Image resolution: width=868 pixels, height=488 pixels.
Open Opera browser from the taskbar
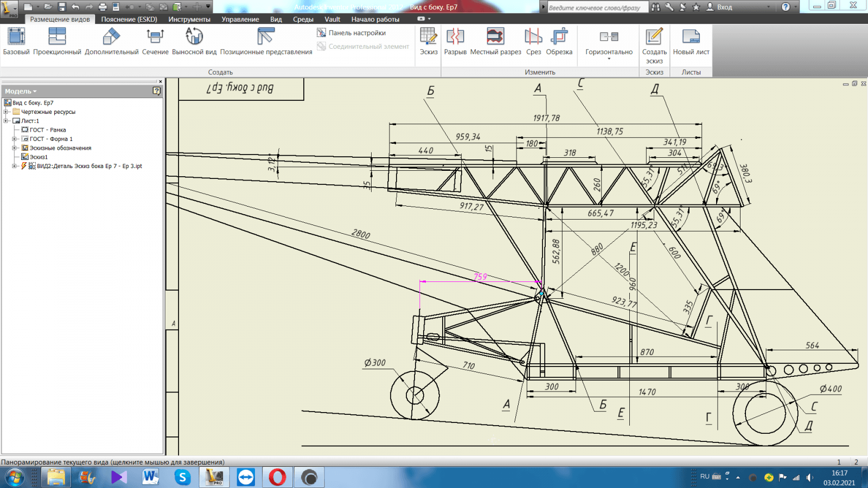277,477
